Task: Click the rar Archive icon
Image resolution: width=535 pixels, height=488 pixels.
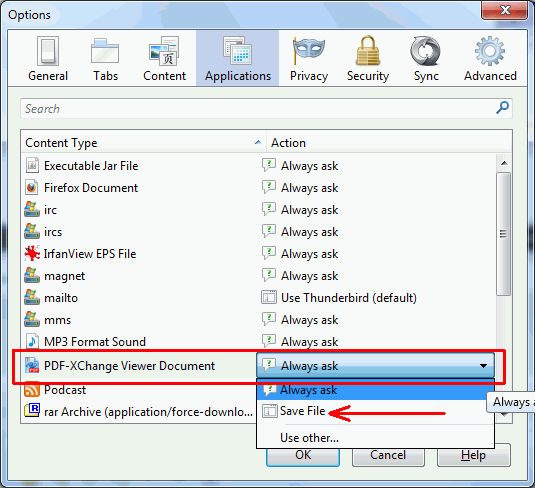Action: coord(32,411)
